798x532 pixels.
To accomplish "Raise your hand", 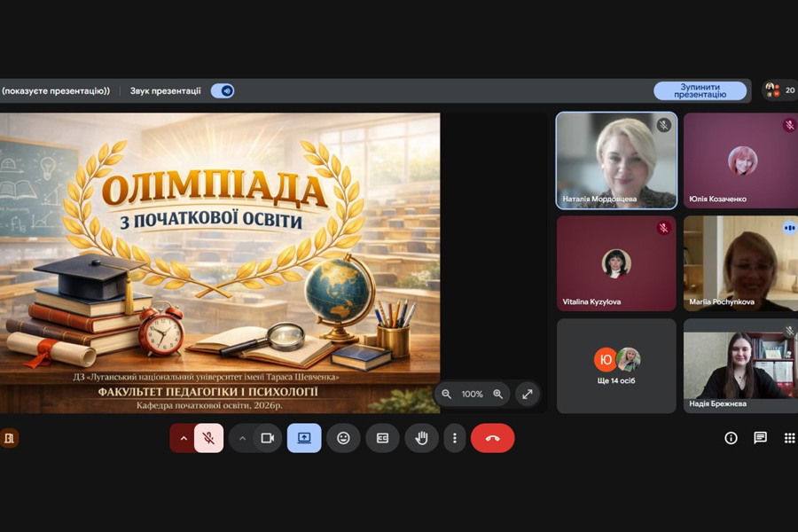I will click(422, 438).
